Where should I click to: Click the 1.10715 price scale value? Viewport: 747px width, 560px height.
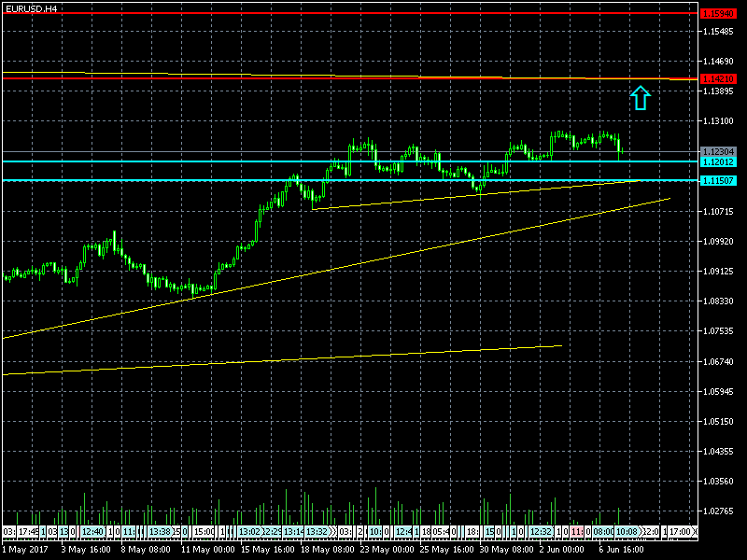coord(718,212)
